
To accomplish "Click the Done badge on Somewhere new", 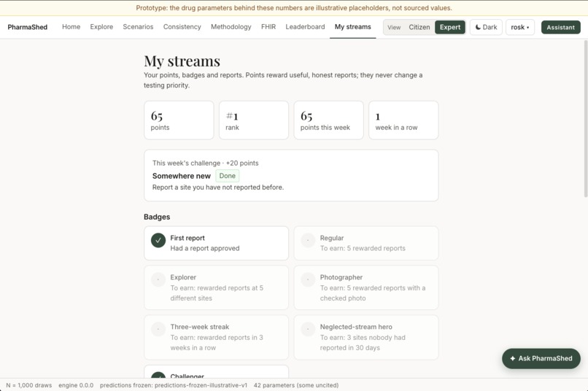I will click(228, 176).
